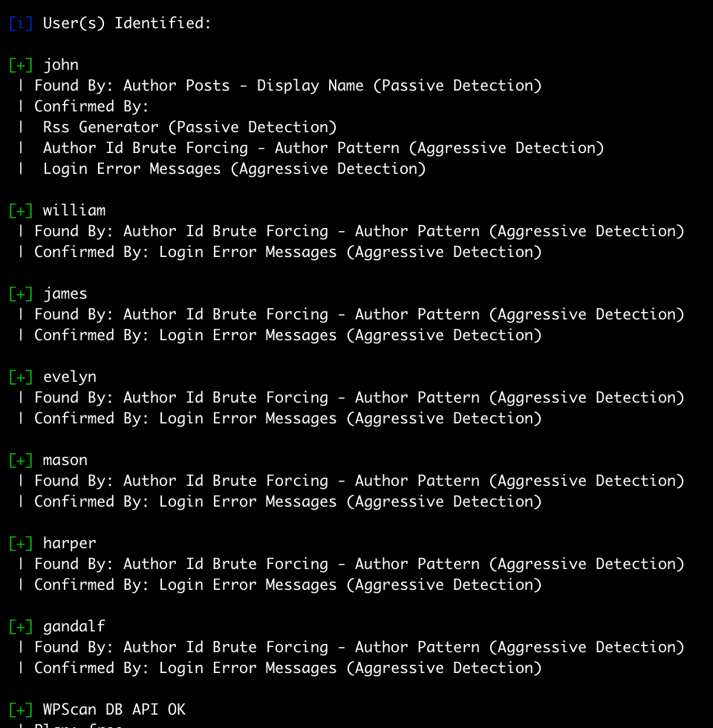This screenshot has height=728, width=713.
Task: Click the green [+] marker beside william
Action: coord(21,211)
